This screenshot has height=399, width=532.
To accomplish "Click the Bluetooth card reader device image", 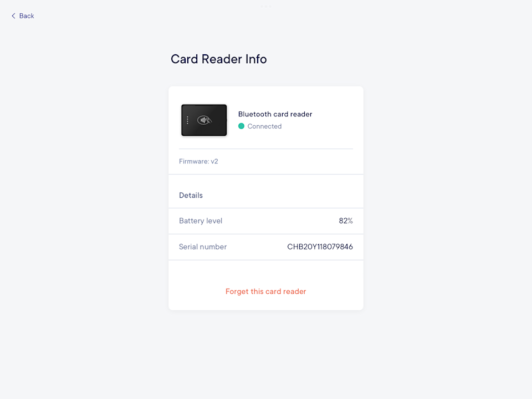I will 204,120.
